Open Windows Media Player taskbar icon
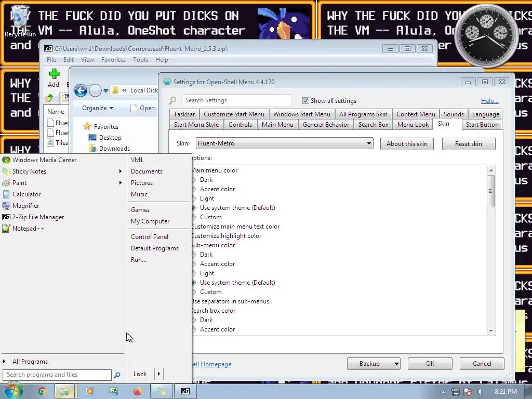 point(90,391)
